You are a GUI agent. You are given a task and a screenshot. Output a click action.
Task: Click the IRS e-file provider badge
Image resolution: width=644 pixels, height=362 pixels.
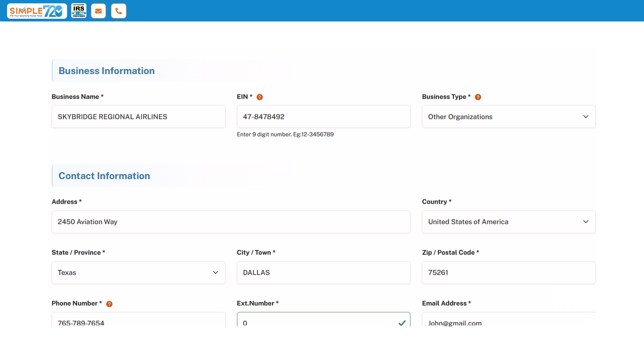79,11
